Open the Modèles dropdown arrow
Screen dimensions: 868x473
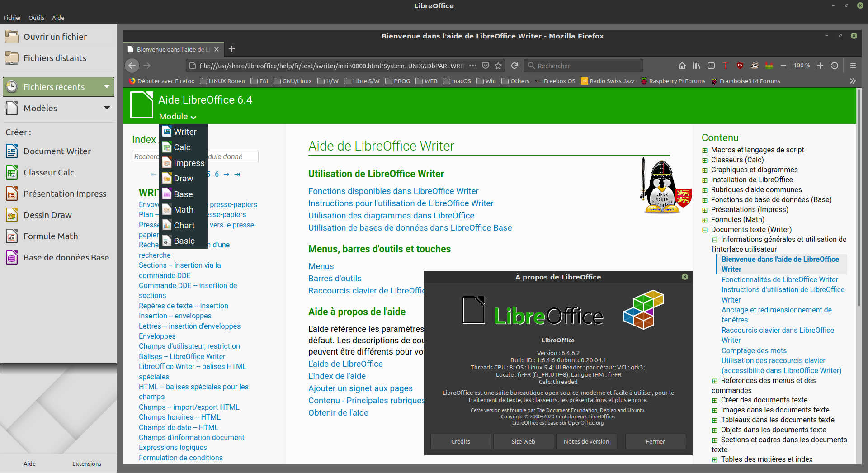pyautogui.click(x=107, y=108)
